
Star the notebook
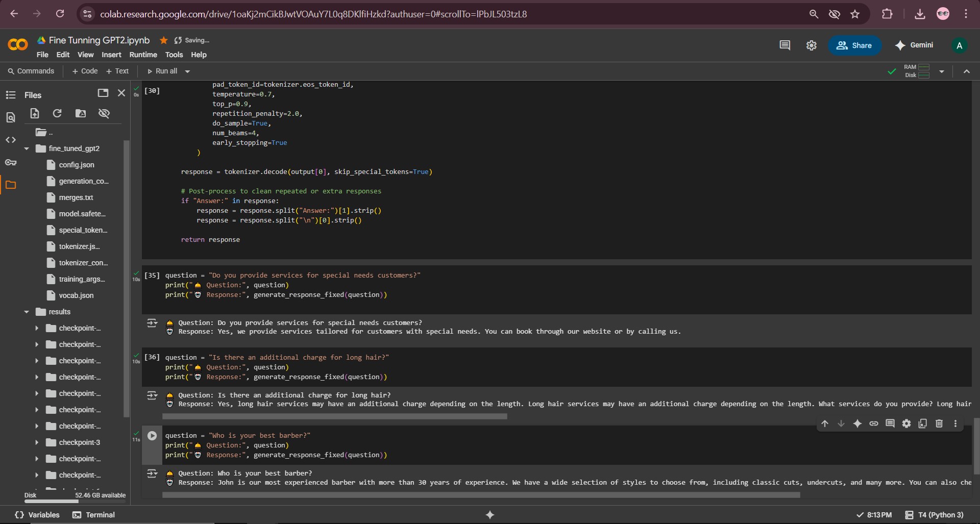(164, 40)
